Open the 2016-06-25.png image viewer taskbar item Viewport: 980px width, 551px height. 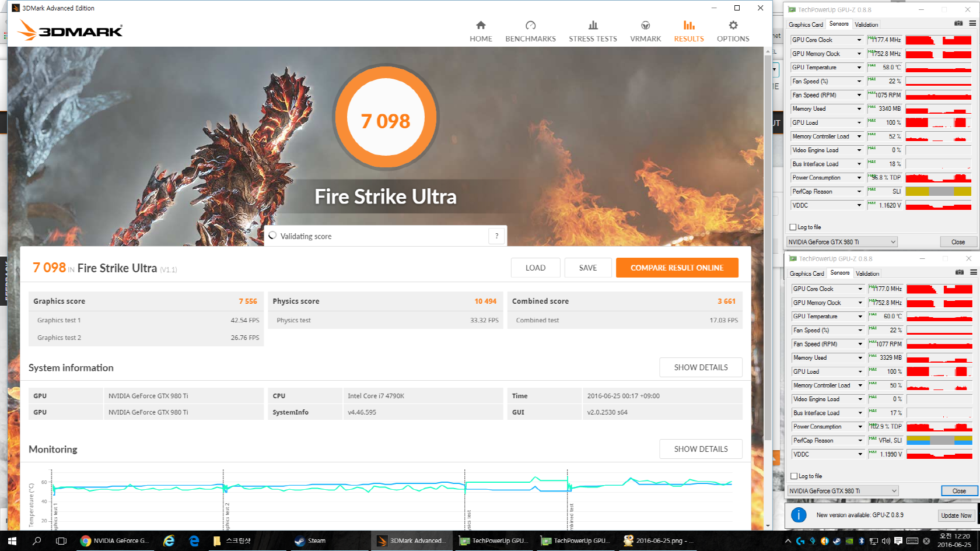[657, 541]
